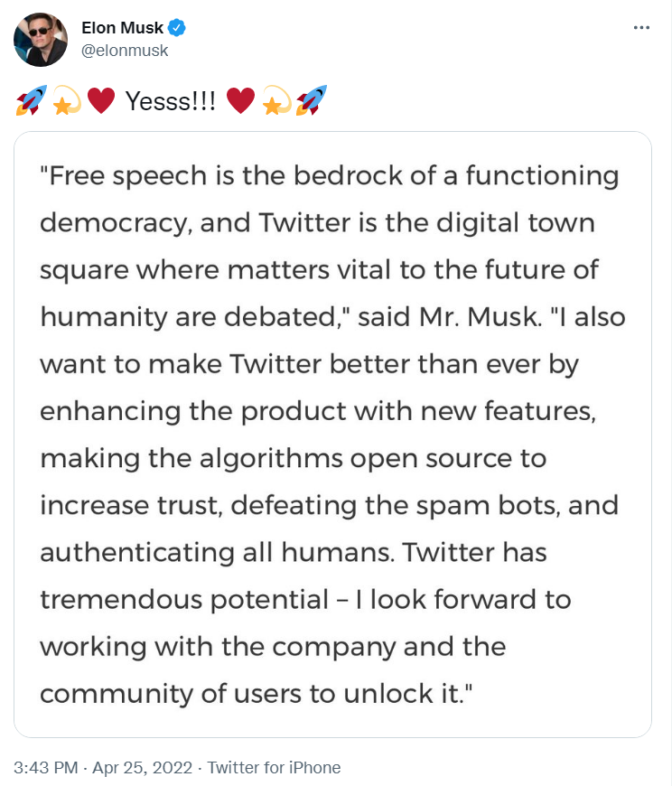Click the first dizzy star emoji

pos(66,101)
